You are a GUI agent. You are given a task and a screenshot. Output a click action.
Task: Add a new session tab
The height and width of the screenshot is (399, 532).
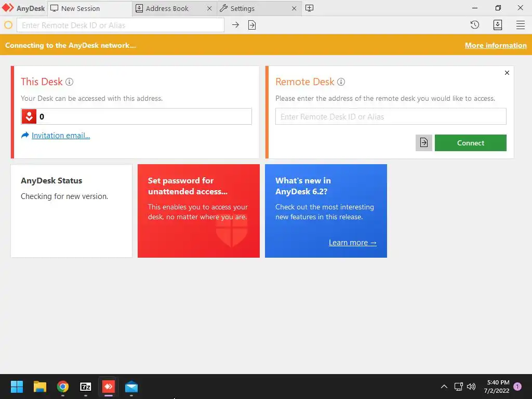(x=309, y=8)
